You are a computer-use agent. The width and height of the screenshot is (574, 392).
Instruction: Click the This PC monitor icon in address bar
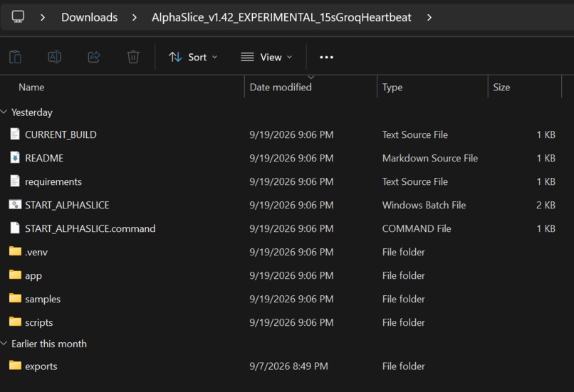click(x=18, y=17)
